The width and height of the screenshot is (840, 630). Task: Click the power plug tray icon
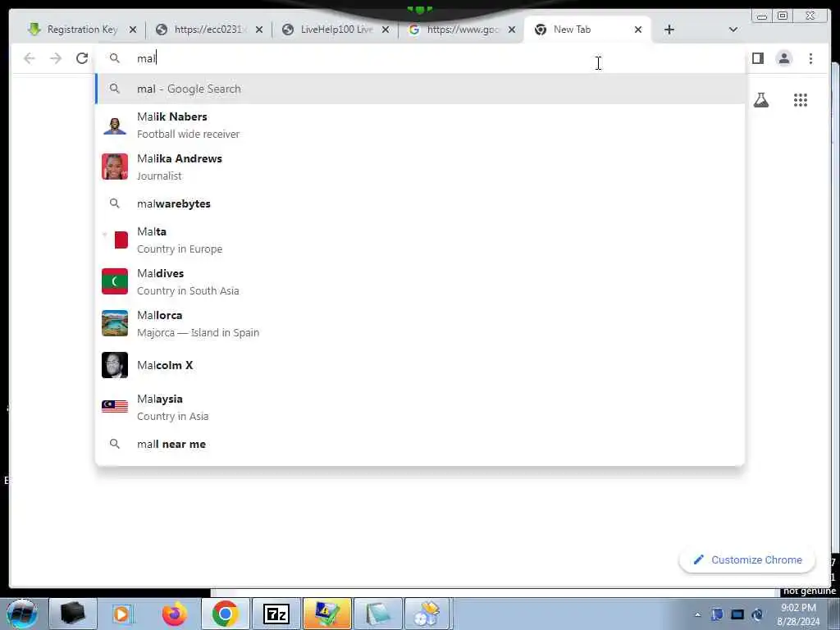click(x=757, y=614)
